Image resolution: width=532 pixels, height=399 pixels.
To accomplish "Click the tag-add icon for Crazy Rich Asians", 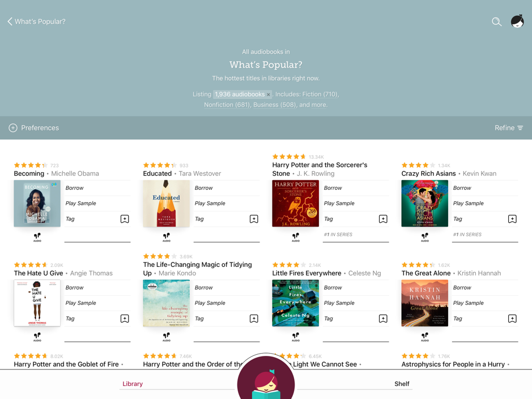I will pyautogui.click(x=512, y=219).
